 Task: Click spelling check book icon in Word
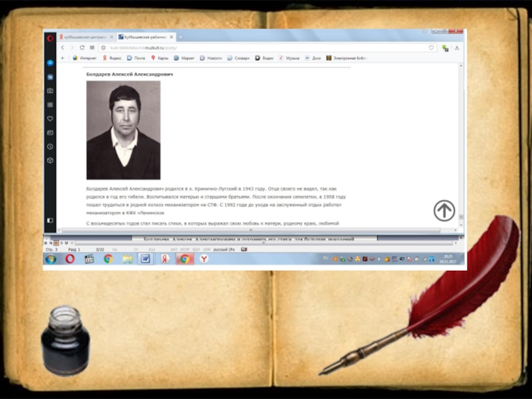point(244,249)
